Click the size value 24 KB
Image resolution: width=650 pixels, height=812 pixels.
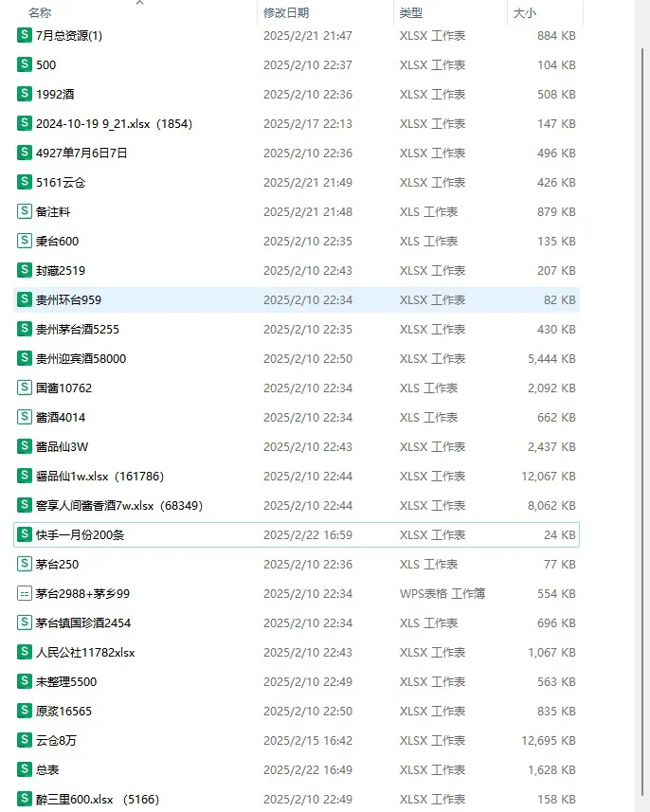click(x=559, y=534)
